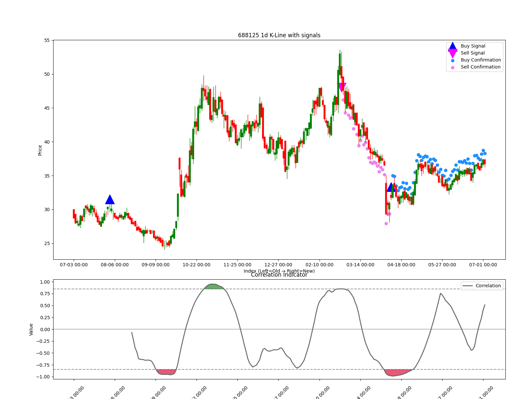Screen dimensions: 532x399
Task: Click the 'Index (Left=Old → Right=New)' axis label
Action: [x=279, y=271]
